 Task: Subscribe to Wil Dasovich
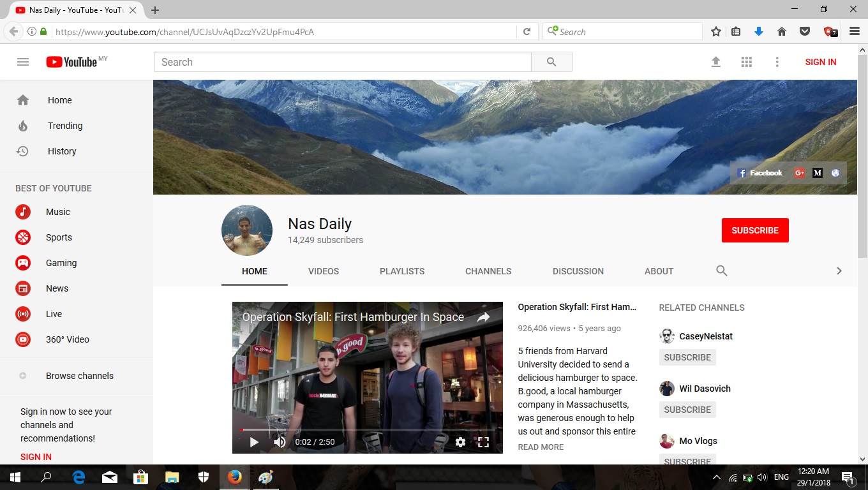tap(687, 410)
